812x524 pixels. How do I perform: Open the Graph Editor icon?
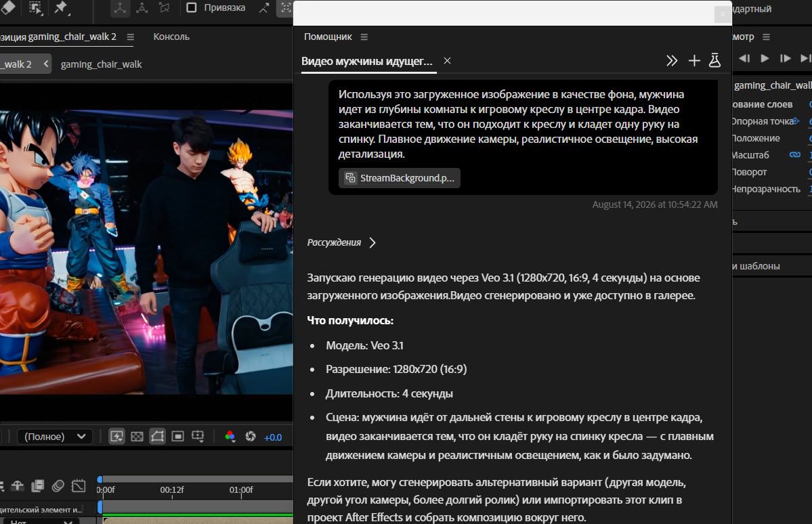[79, 485]
